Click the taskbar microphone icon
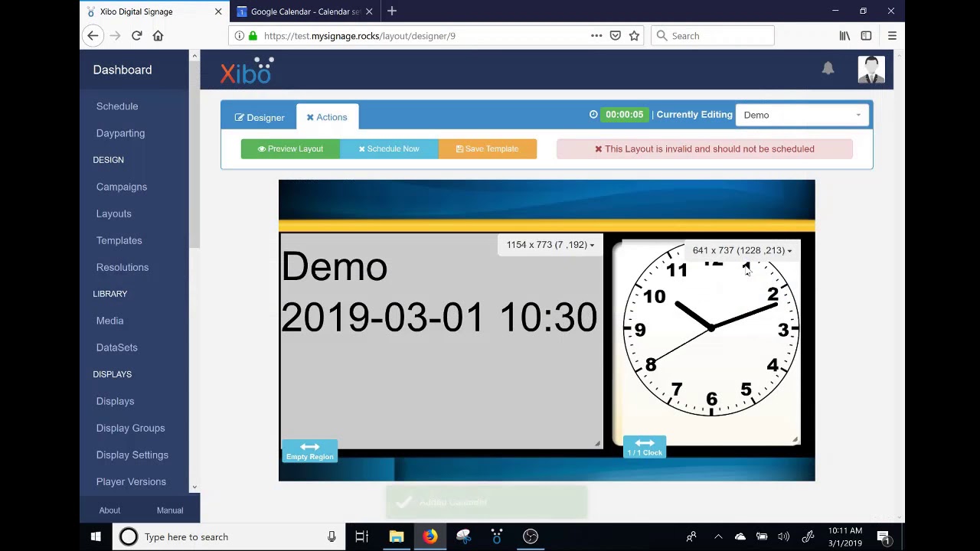 (332, 536)
